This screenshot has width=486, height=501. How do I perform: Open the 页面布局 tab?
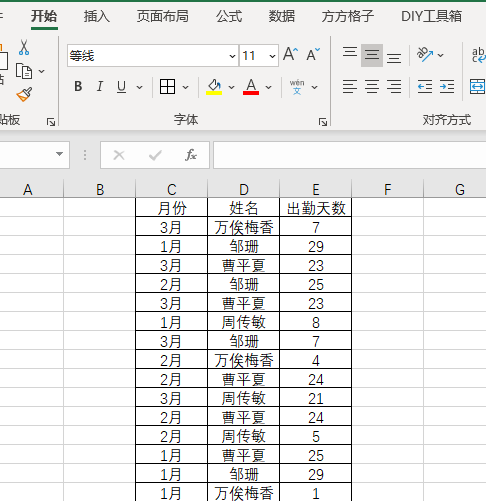tap(163, 16)
